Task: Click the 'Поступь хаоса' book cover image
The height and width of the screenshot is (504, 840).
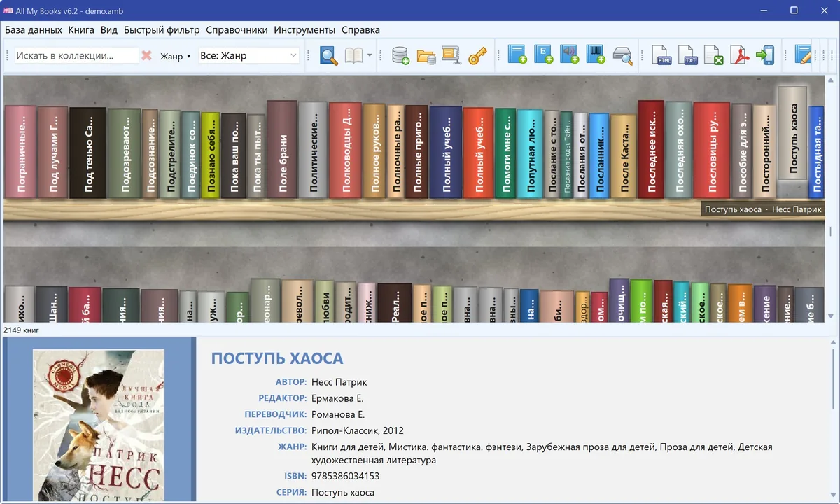Action: pyautogui.click(x=99, y=426)
